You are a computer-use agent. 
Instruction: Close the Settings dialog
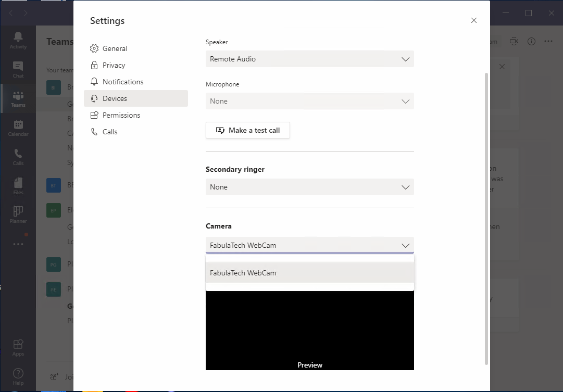473,20
